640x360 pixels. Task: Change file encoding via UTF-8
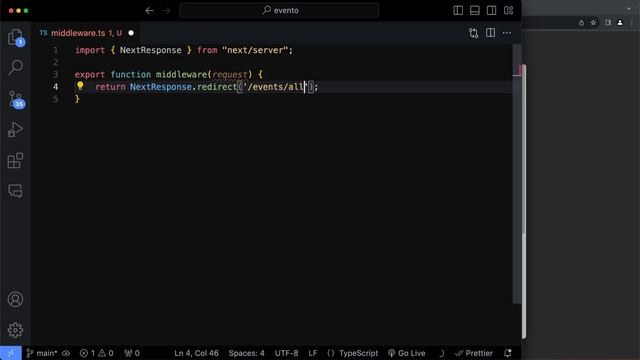pyautogui.click(x=287, y=353)
